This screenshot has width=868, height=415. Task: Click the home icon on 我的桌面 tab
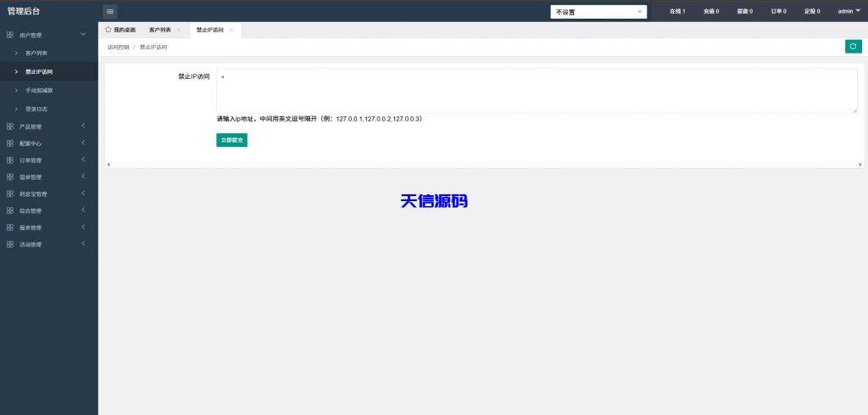(108, 29)
